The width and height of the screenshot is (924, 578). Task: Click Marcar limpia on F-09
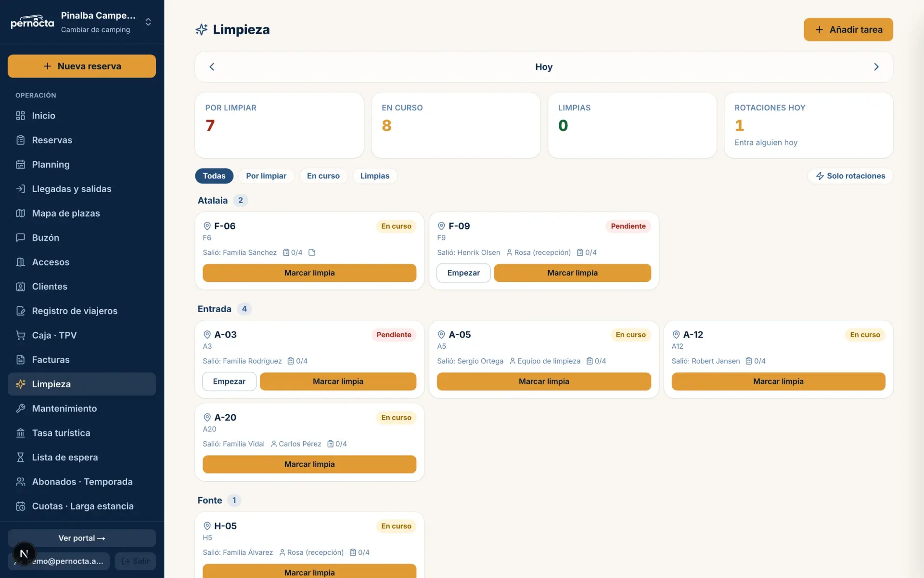click(573, 273)
